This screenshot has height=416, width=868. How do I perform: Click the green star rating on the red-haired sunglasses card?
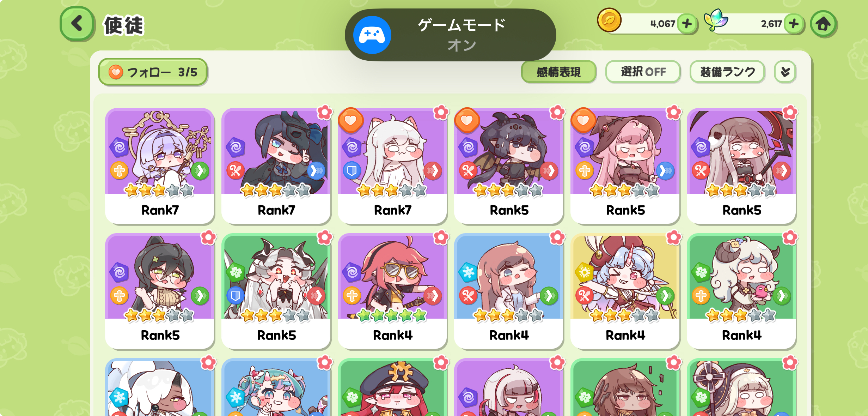click(x=392, y=315)
